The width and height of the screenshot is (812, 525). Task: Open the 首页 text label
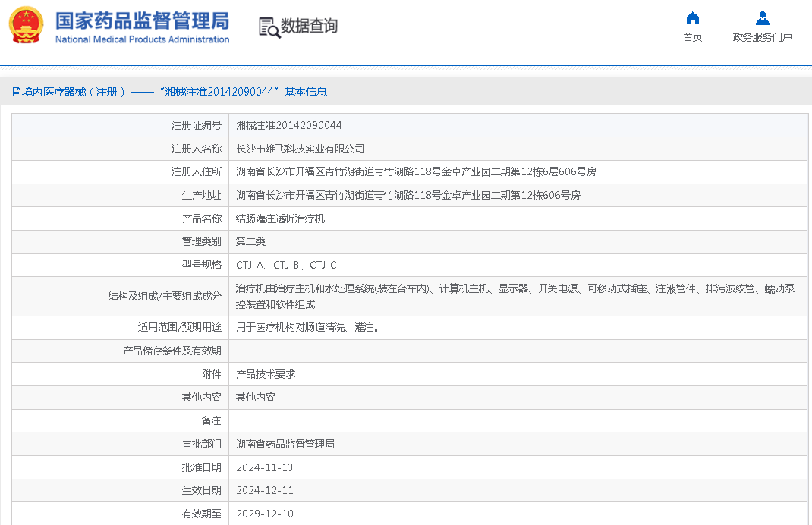coord(692,37)
